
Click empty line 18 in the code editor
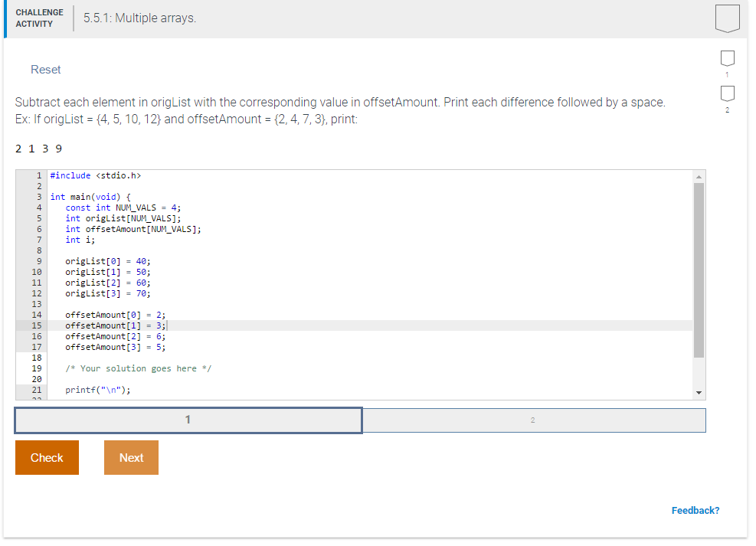(370, 358)
